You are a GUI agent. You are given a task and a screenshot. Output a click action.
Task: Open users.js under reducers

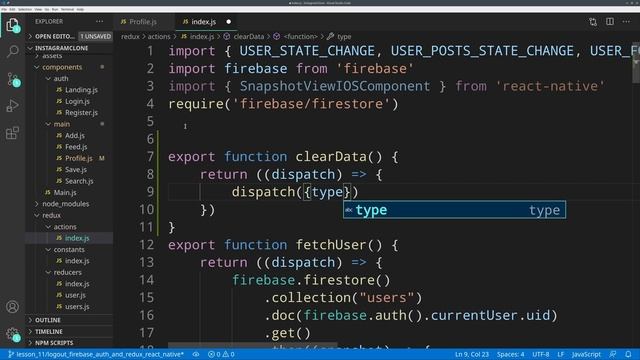pos(77,307)
